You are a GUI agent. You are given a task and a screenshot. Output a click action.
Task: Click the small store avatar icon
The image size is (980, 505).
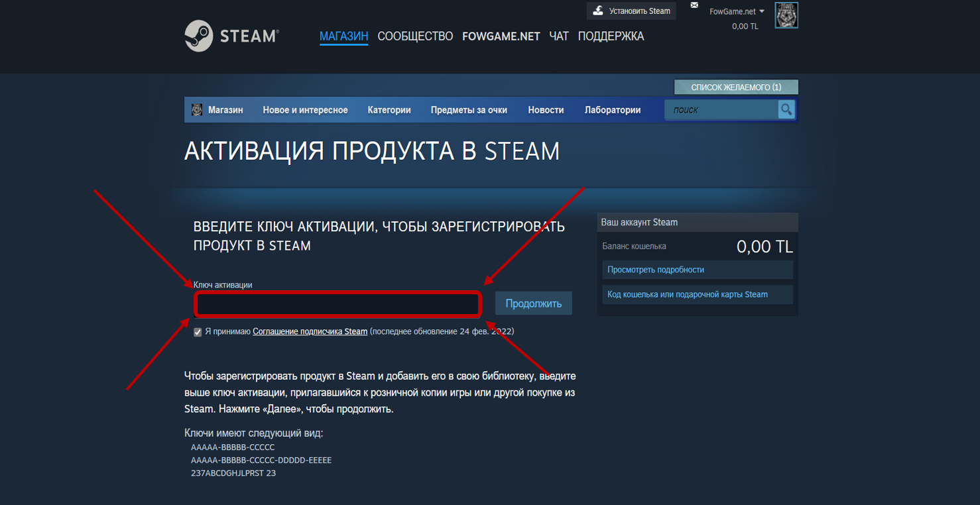197,110
